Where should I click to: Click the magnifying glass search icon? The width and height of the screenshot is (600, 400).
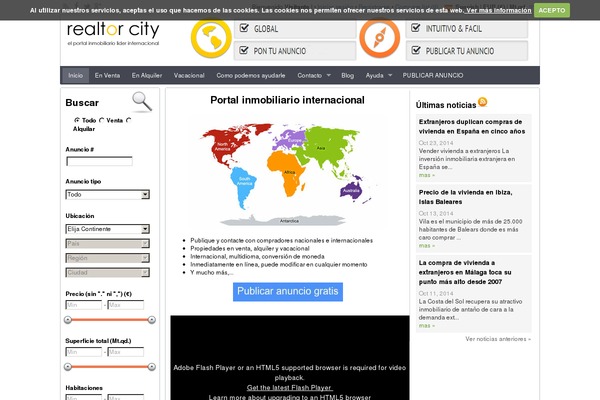pos(142,101)
